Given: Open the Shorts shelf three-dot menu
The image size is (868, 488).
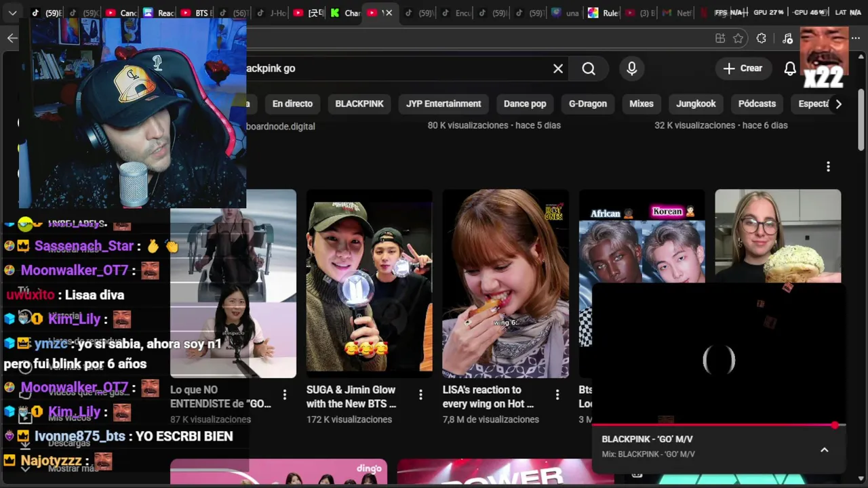Looking at the screenshot, I should click(828, 167).
